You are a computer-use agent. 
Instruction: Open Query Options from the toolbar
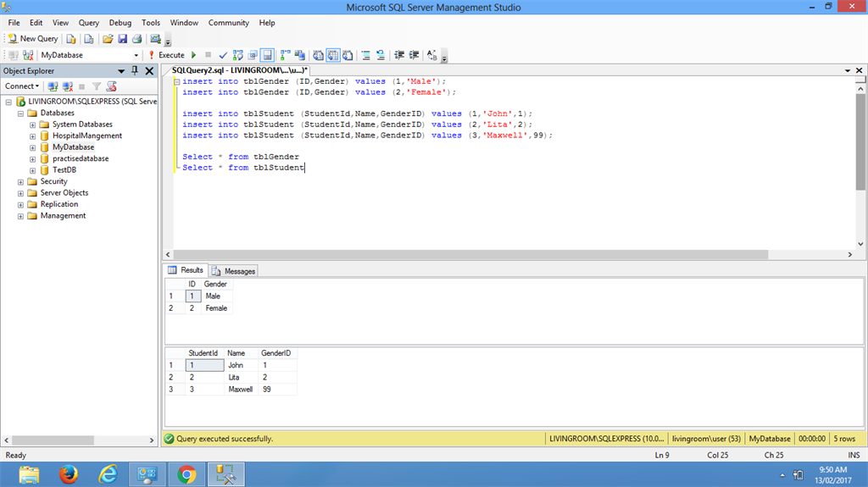tap(253, 55)
